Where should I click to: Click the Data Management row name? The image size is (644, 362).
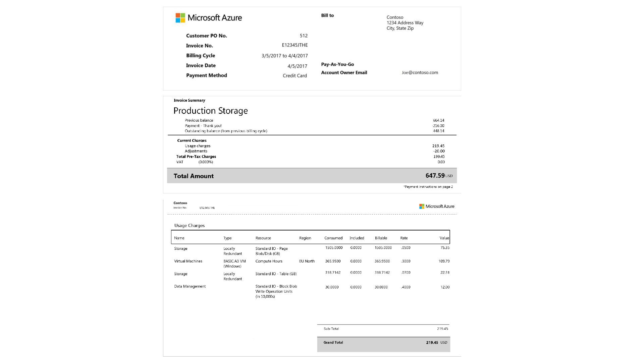pos(190,286)
